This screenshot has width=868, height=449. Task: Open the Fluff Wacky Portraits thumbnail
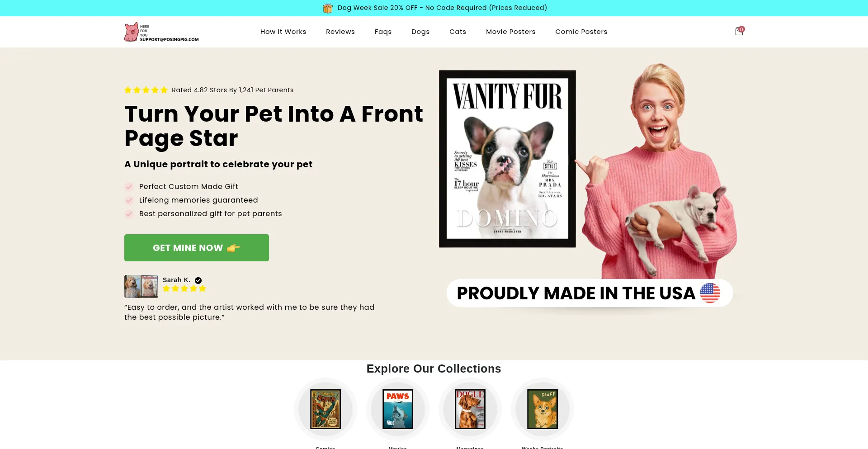(x=542, y=409)
